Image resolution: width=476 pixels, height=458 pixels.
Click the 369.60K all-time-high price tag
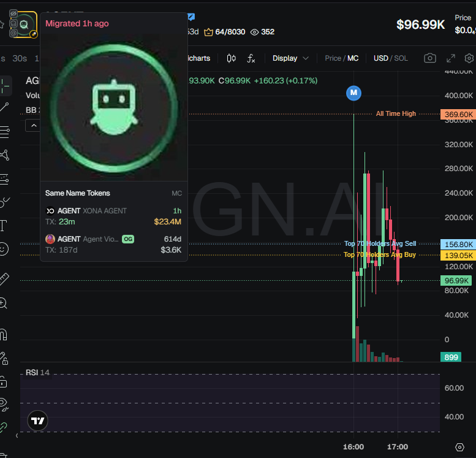pos(458,115)
